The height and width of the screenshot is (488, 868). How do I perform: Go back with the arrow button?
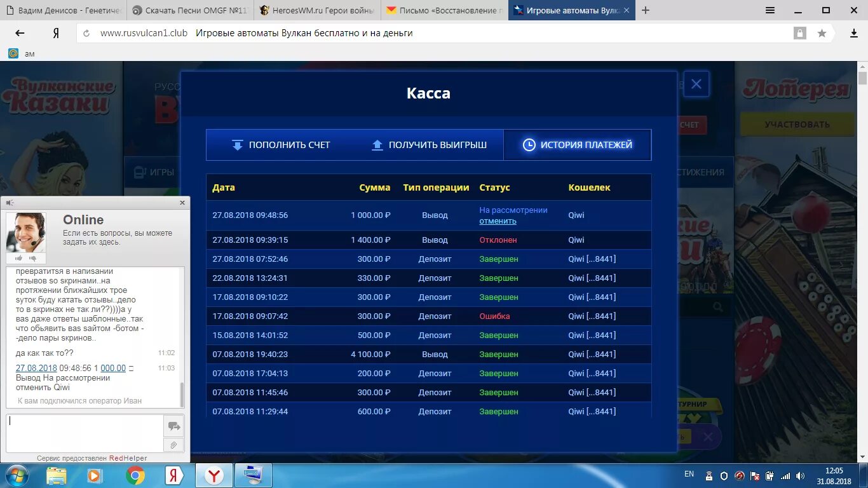click(20, 33)
